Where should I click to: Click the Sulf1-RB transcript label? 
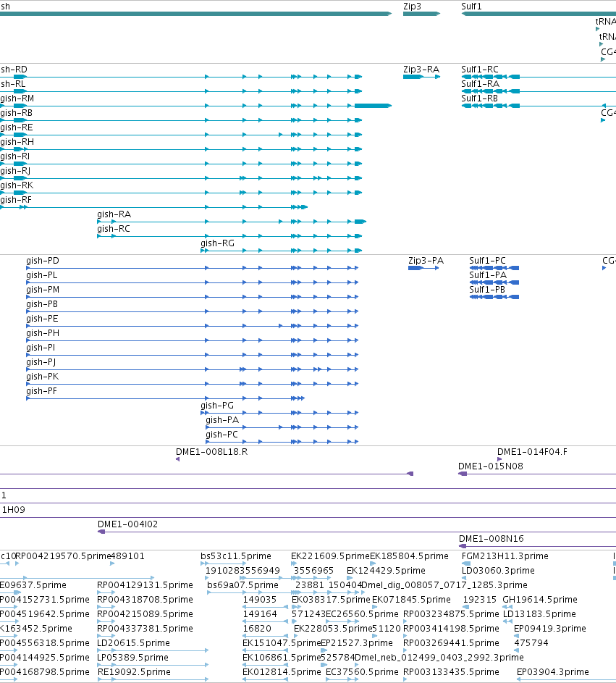[479, 99]
